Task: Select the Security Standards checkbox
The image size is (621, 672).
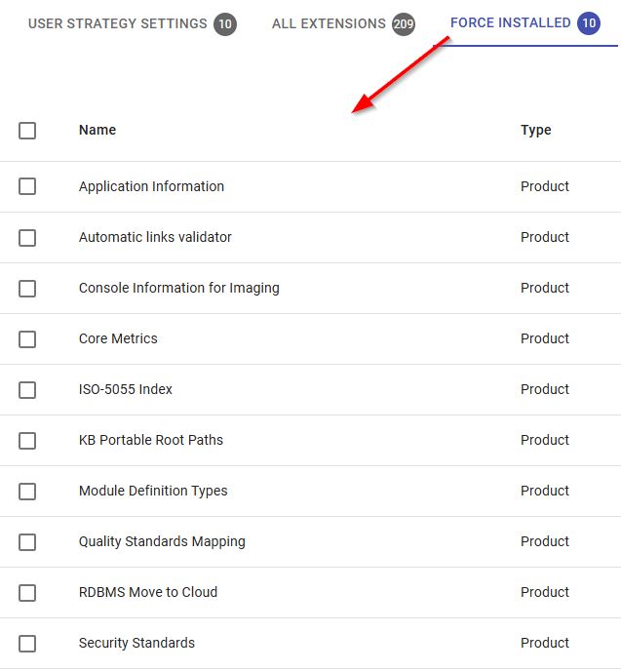Action: 27,643
